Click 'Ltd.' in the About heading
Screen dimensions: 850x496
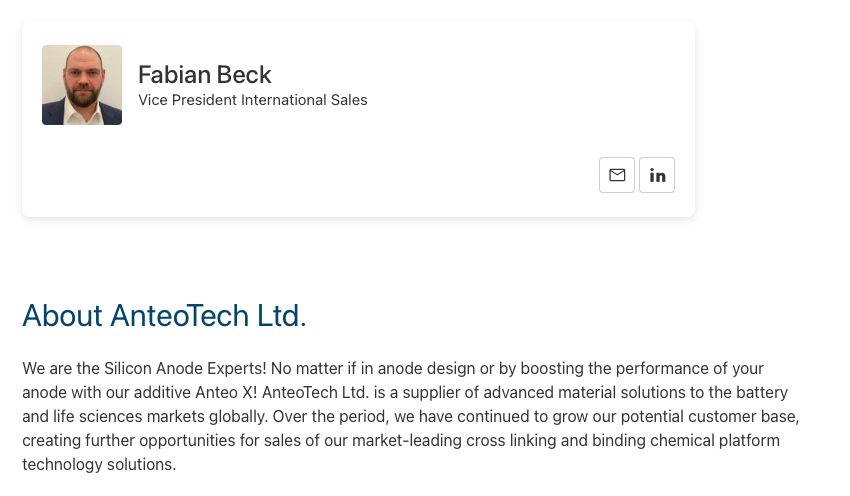pyautogui.click(x=281, y=315)
